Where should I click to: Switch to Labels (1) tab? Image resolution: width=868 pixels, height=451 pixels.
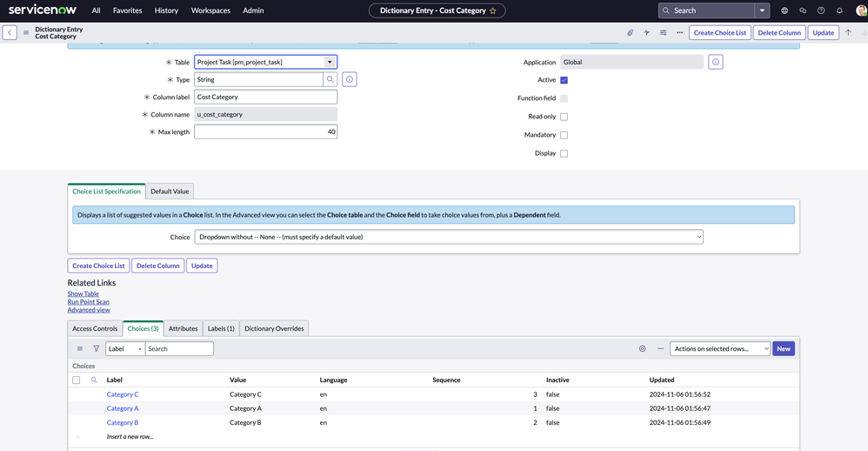(x=221, y=328)
